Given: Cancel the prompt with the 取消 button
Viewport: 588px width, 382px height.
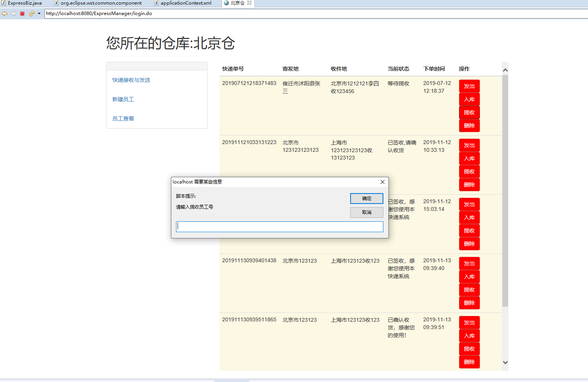Looking at the screenshot, I should (x=366, y=212).
